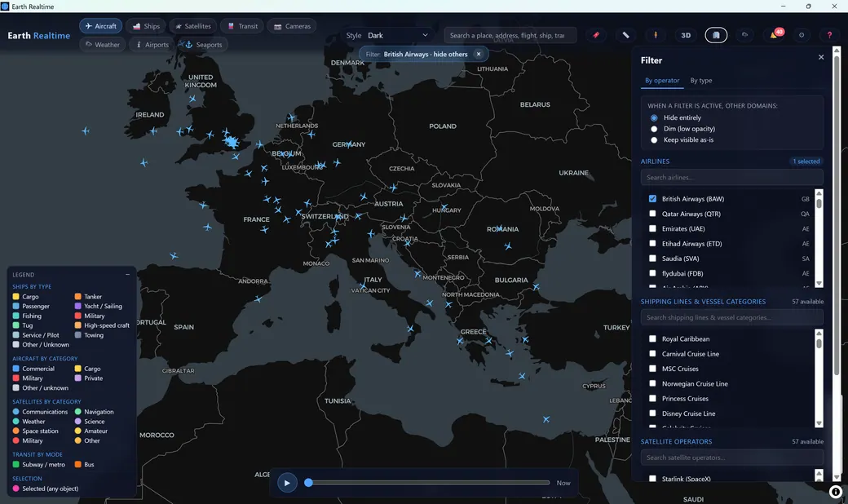Focus Search satellite operators field

pyautogui.click(x=731, y=458)
